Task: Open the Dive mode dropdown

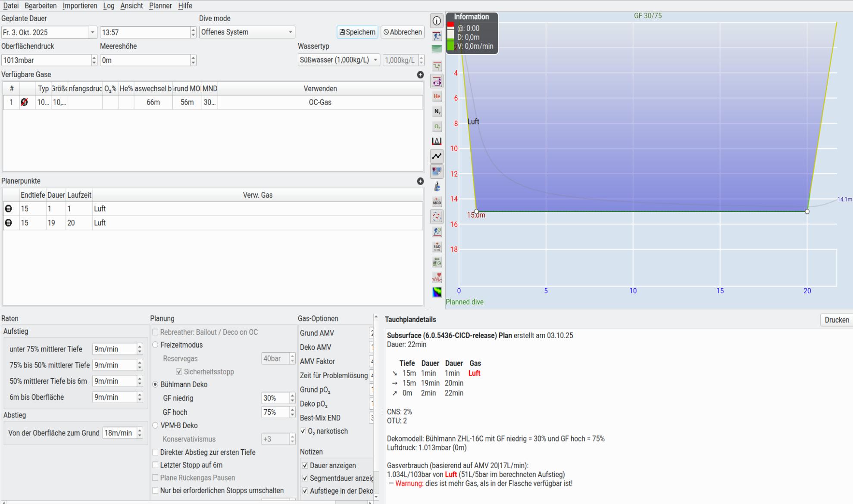Action: tap(247, 32)
